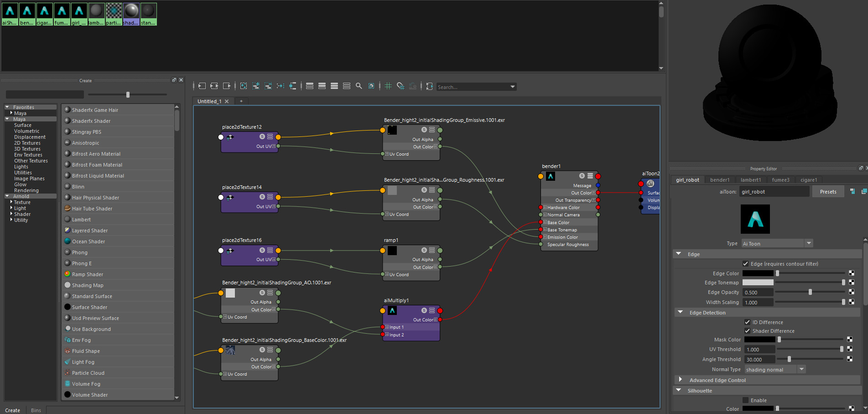
Task: Click the Edge Tonemap color swatch
Action: pyautogui.click(x=758, y=283)
